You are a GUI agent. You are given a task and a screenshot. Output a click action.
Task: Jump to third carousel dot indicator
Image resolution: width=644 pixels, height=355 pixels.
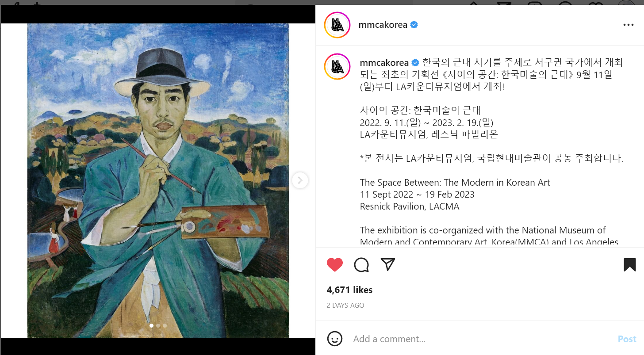click(x=165, y=326)
